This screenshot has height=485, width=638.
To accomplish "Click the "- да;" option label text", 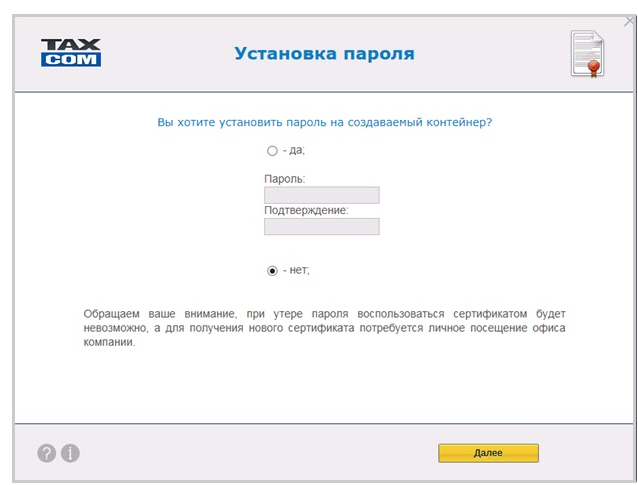I will pyautogui.click(x=293, y=151).
